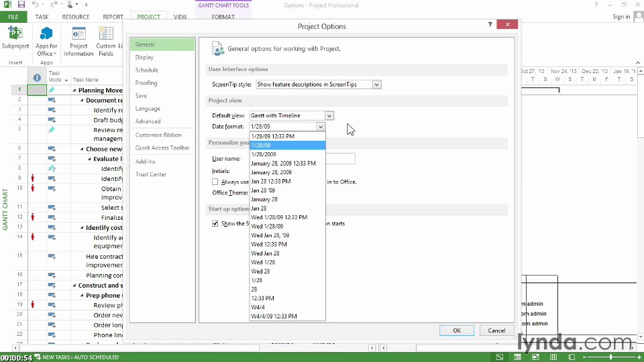Click pin task mode icon on row 1
Screen dimensions: 644x362
tap(52, 90)
